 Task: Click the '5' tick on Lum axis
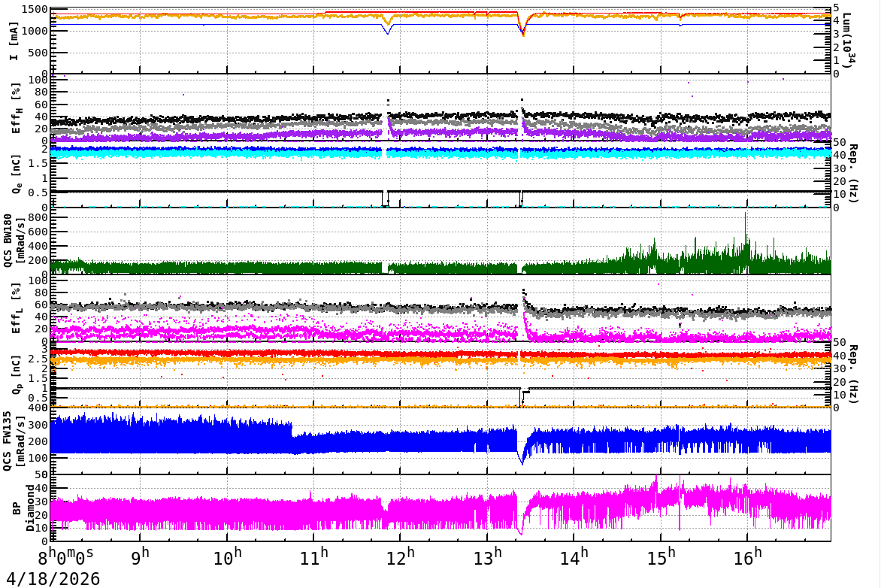[836, 8]
